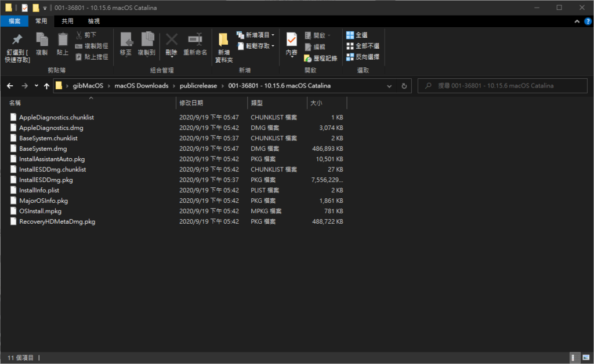Click the search box for the Catalina folder
The width and height of the screenshot is (594, 364).
tap(502, 86)
